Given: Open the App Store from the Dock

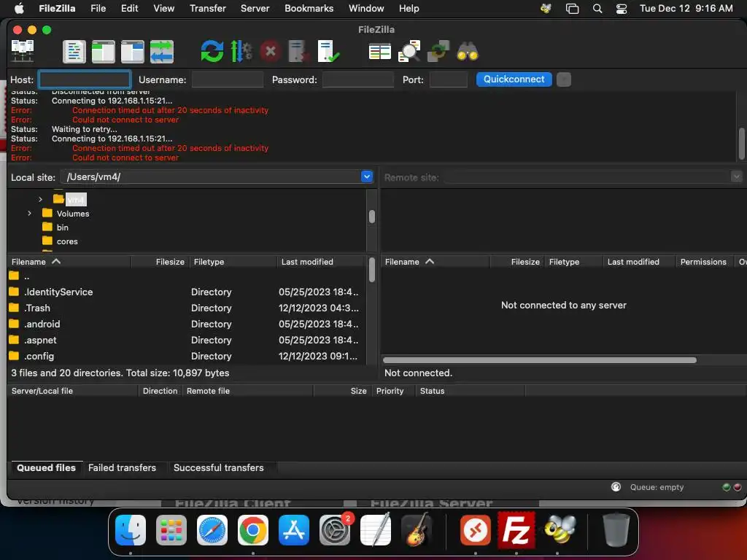Looking at the screenshot, I should click(294, 529).
